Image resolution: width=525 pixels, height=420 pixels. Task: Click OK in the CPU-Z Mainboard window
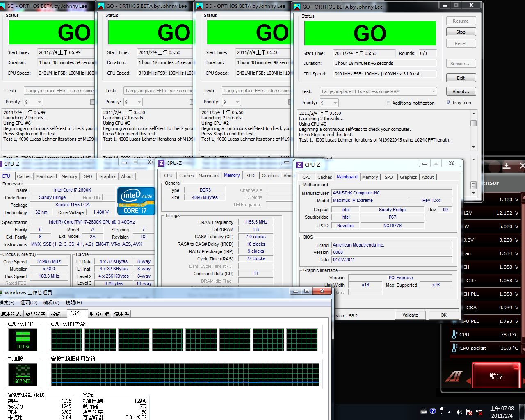443,315
